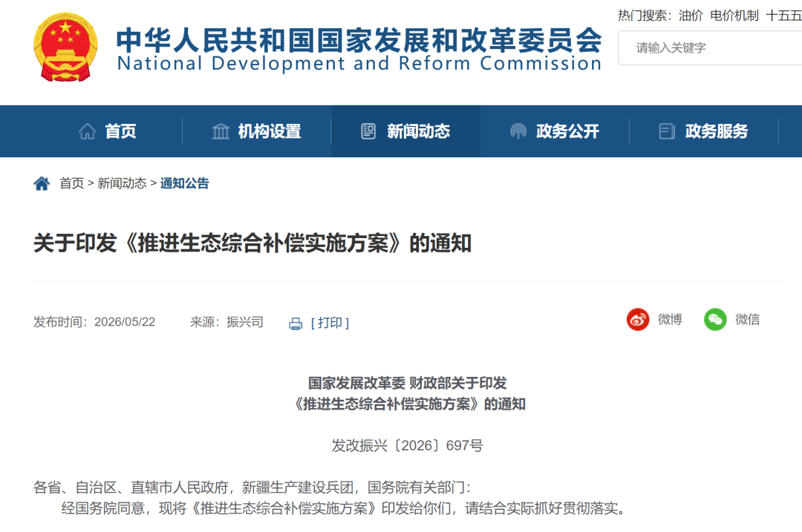Share via the 微信 text label
This screenshot has width=802, height=532.
pyautogui.click(x=747, y=319)
